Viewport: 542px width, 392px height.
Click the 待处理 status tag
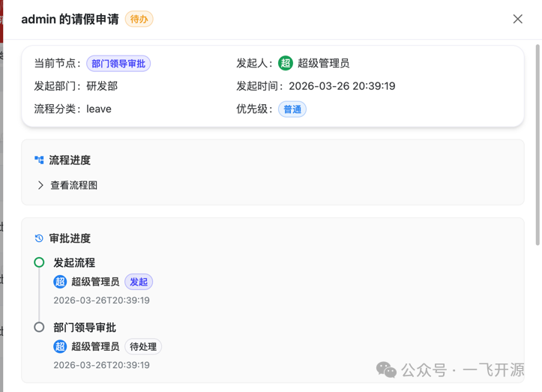(x=143, y=347)
